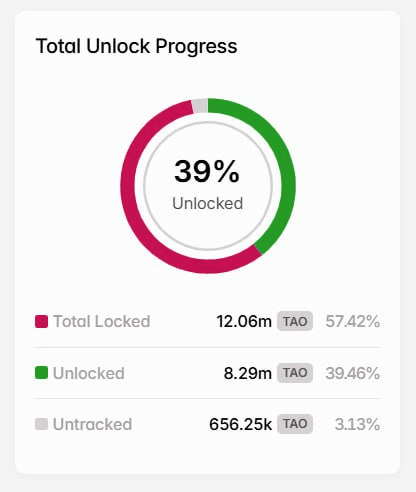Screen dimensions: 416x492
Task: Select the Total Locked legend label
Action: 102,321
